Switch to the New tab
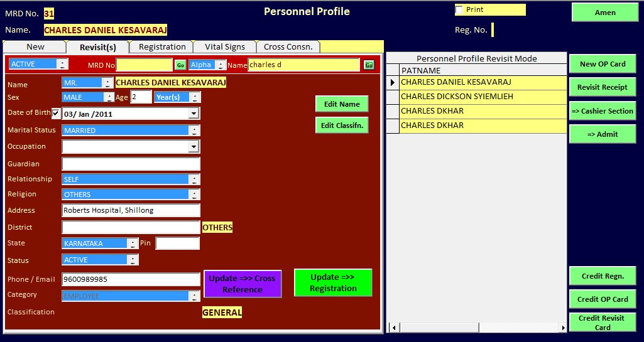Viewport: 644px width, 342px height. (x=35, y=46)
